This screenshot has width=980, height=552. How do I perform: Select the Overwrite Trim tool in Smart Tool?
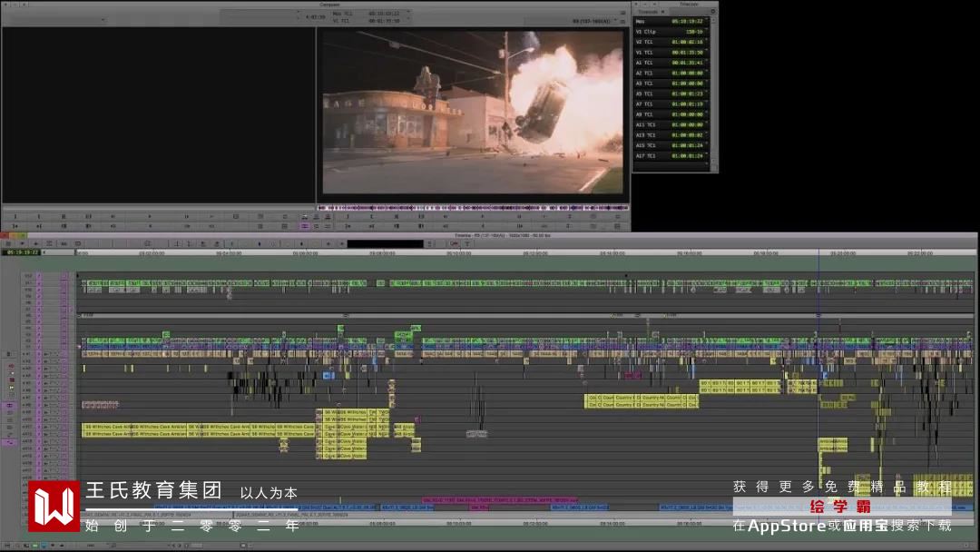coord(12,380)
